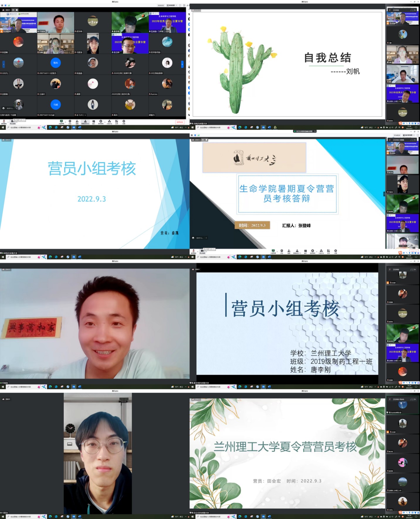Unmute the microphone in the gallery view window
Viewport: 420px width, 519px height.
(x=4, y=121)
